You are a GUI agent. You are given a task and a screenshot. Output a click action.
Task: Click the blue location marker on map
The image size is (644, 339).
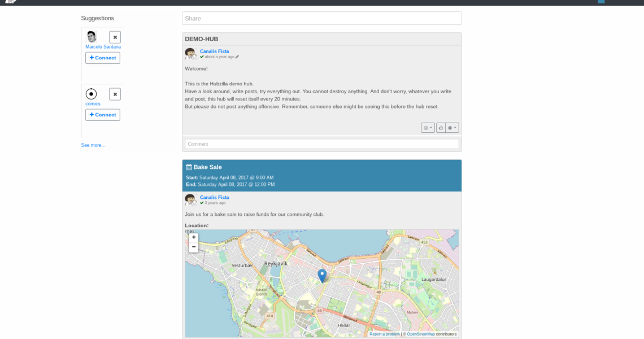[322, 275]
